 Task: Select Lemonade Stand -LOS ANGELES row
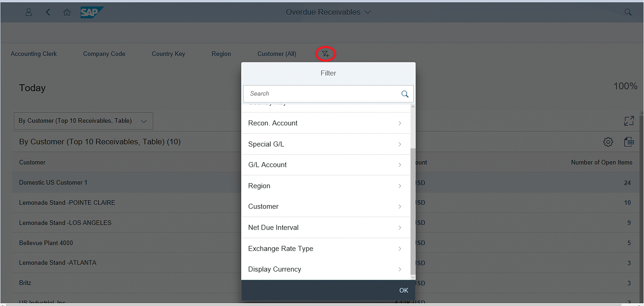[x=326, y=223]
